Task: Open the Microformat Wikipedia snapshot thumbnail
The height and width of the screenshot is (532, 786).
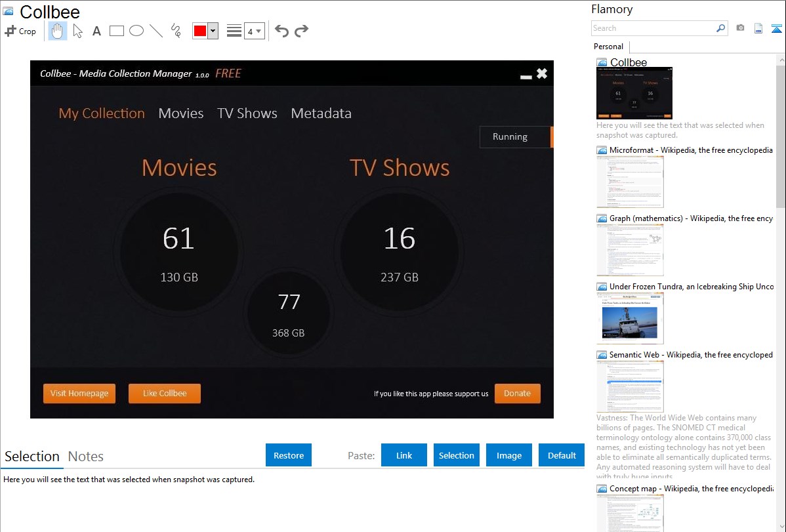Action: (x=630, y=182)
